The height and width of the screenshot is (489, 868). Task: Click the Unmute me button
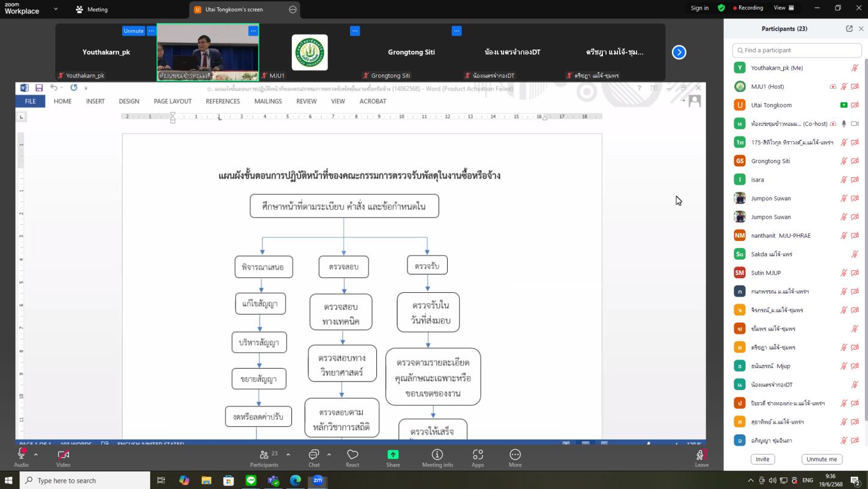822,459
